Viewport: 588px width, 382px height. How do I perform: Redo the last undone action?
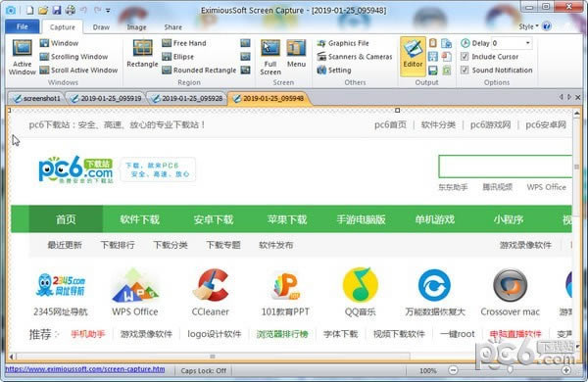tap(97, 10)
